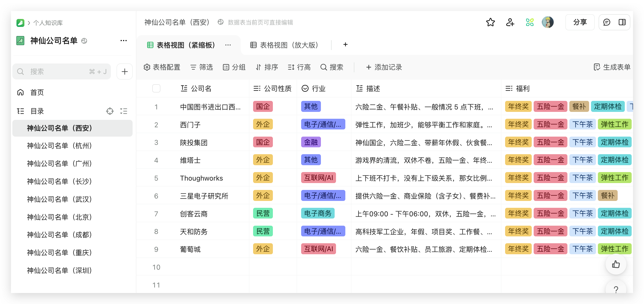Click the add collaborator icon

[510, 22]
